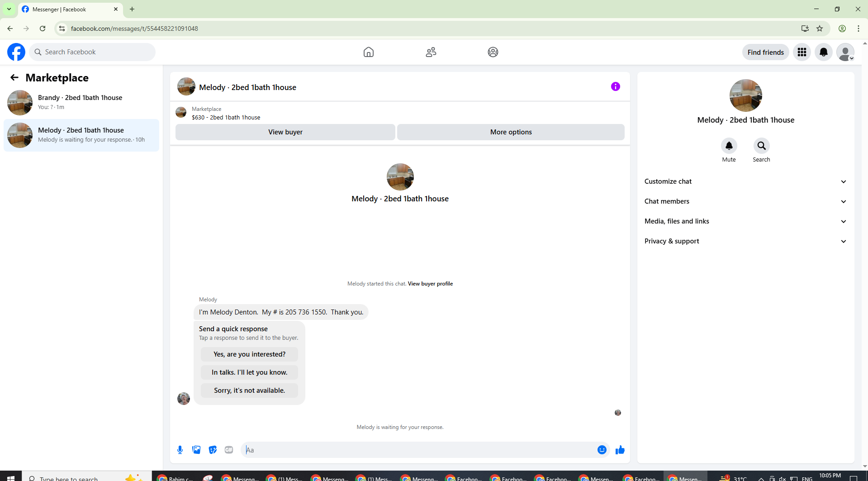Screen dimensions: 868x481
Task: Go to the Home feed icon
Action: pyautogui.click(x=369, y=52)
